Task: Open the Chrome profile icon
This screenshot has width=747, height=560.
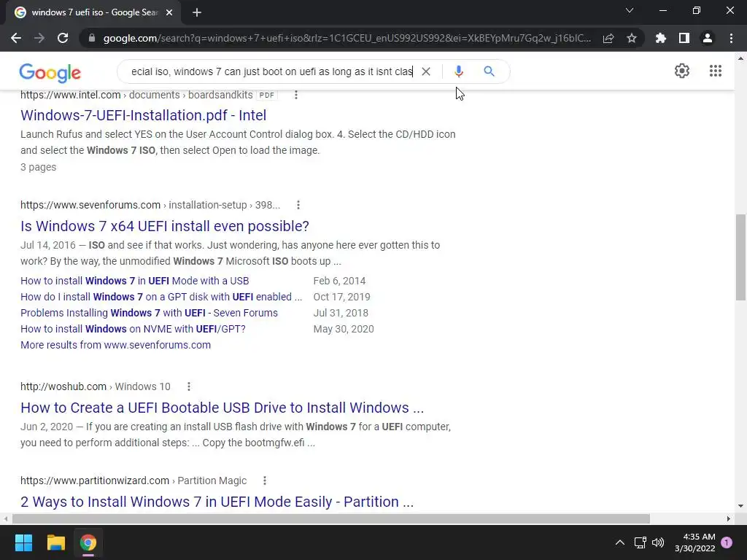Action: point(708,38)
